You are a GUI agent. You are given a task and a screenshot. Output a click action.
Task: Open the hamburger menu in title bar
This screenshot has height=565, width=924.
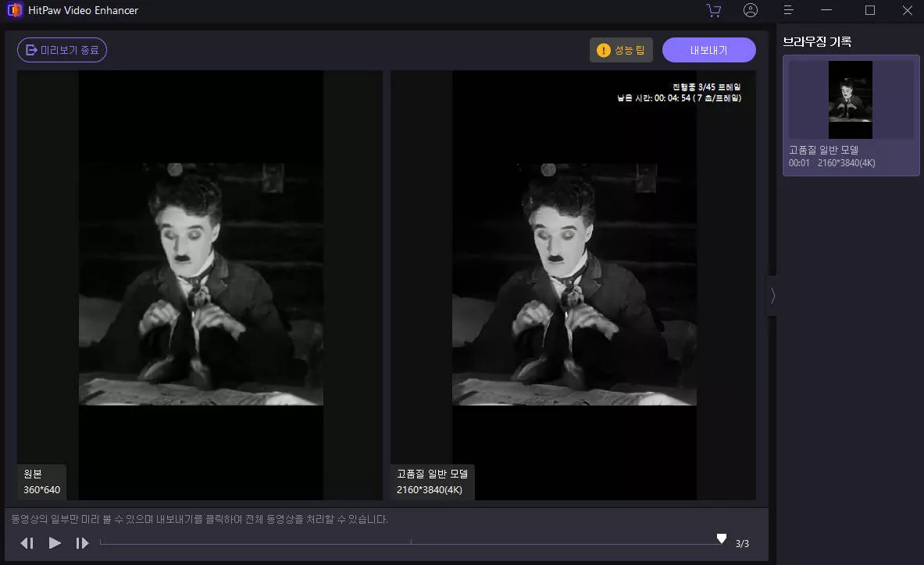[x=789, y=10]
